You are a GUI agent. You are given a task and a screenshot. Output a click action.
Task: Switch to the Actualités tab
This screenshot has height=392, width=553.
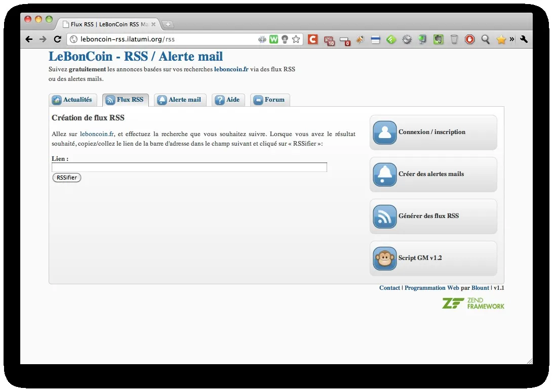tap(72, 100)
